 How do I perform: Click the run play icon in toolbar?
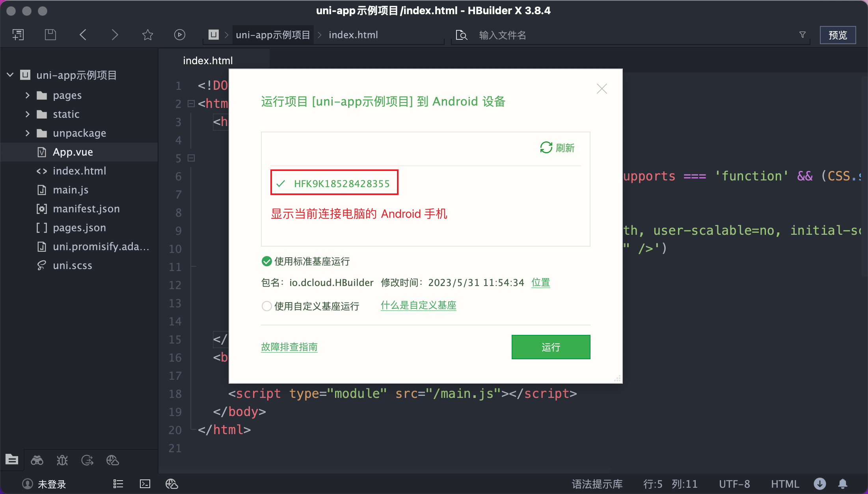[179, 35]
